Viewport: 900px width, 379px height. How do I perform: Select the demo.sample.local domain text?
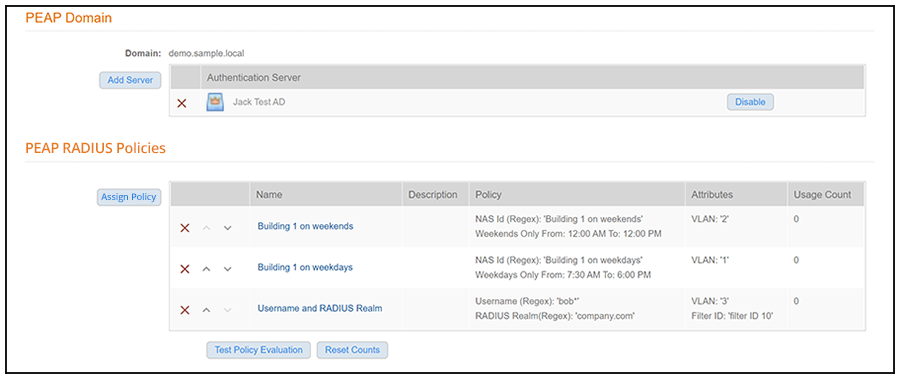(x=207, y=53)
